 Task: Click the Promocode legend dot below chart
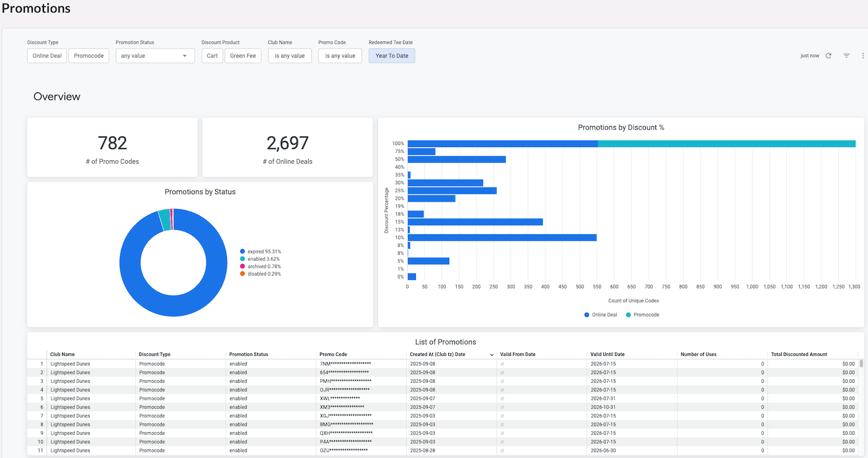pyautogui.click(x=628, y=315)
